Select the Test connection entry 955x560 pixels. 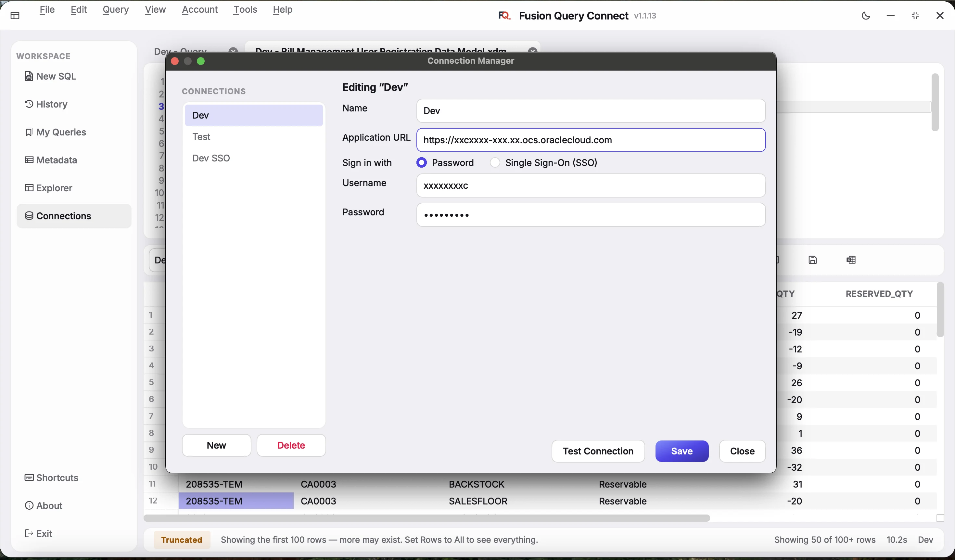(x=254, y=137)
